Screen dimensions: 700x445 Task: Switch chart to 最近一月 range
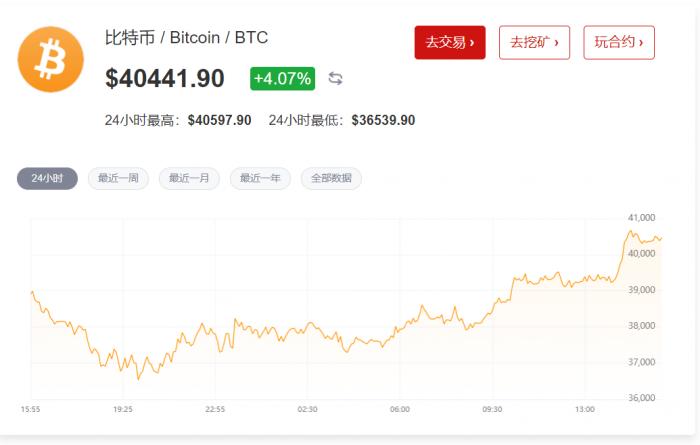tap(190, 178)
